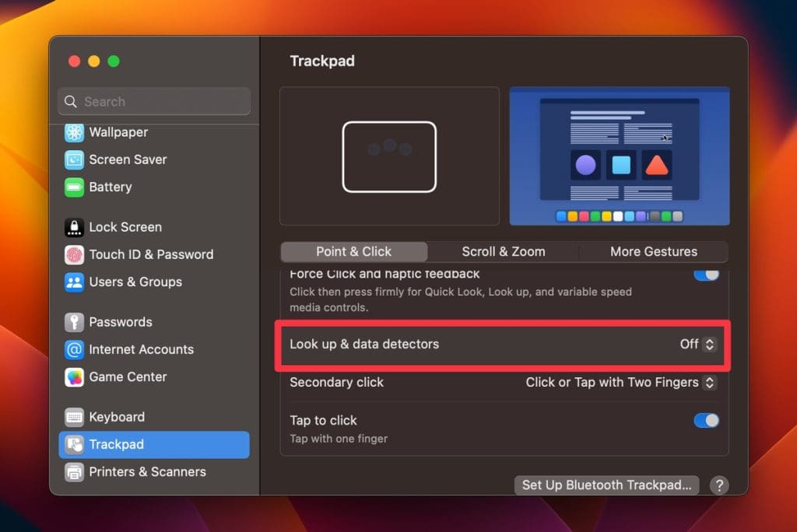
Task: Click the Keyboard sidebar icon
Action: (74, 417)
